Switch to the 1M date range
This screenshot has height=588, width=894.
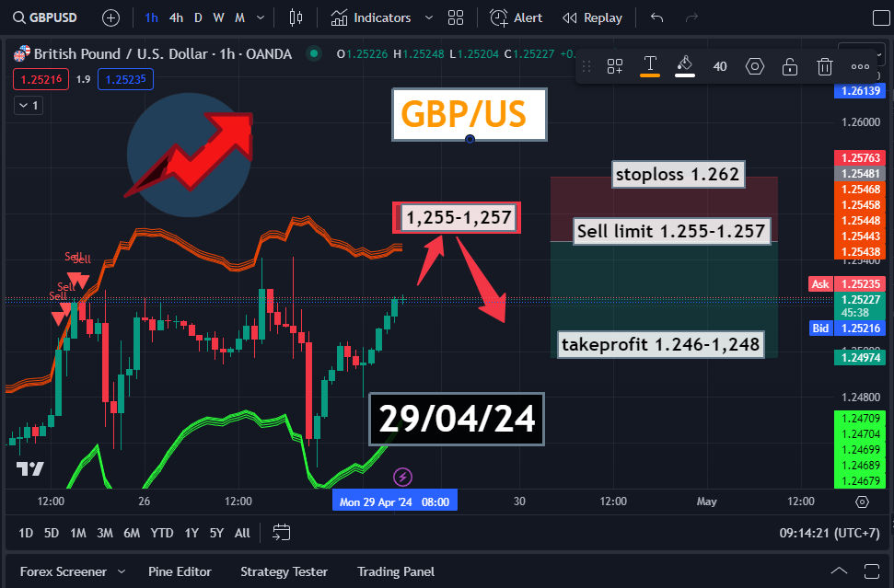(x=78, y=533)
